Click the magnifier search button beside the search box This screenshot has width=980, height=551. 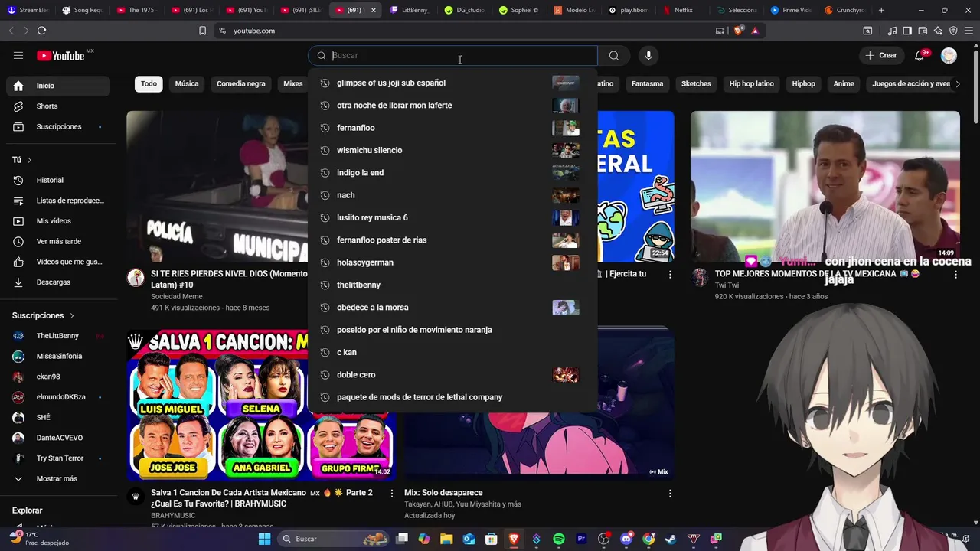coord(614,55)
